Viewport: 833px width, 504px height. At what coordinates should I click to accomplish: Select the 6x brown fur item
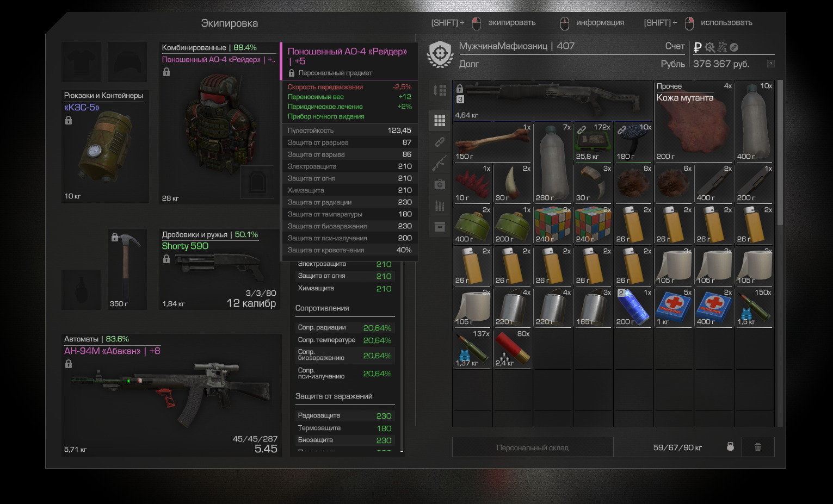pyautogui.click(x=674, y=183)
